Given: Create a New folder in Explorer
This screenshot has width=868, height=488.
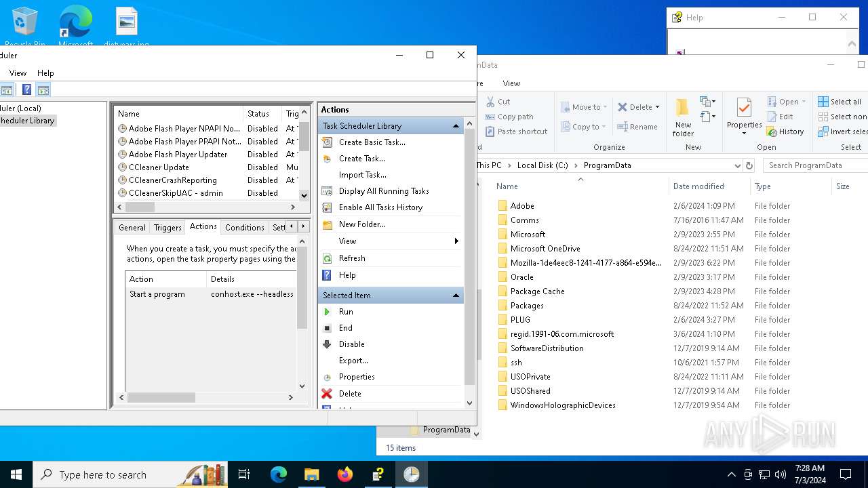Looking at the screenshot, I should click(683, 117).
